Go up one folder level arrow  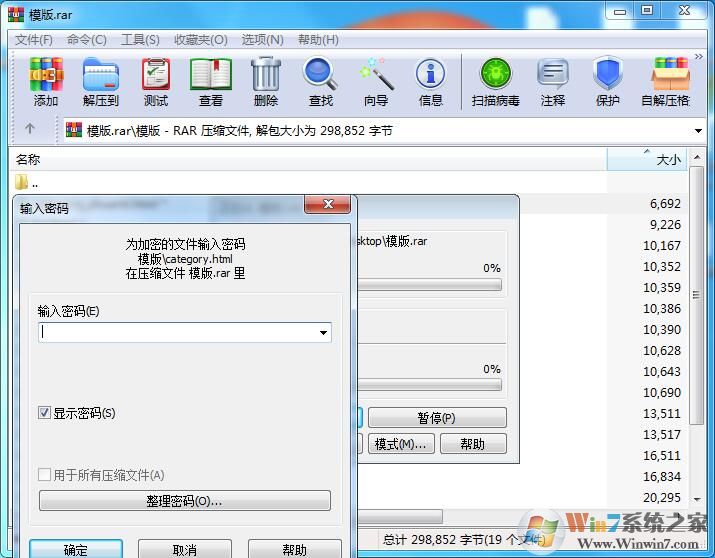point(30,129)
